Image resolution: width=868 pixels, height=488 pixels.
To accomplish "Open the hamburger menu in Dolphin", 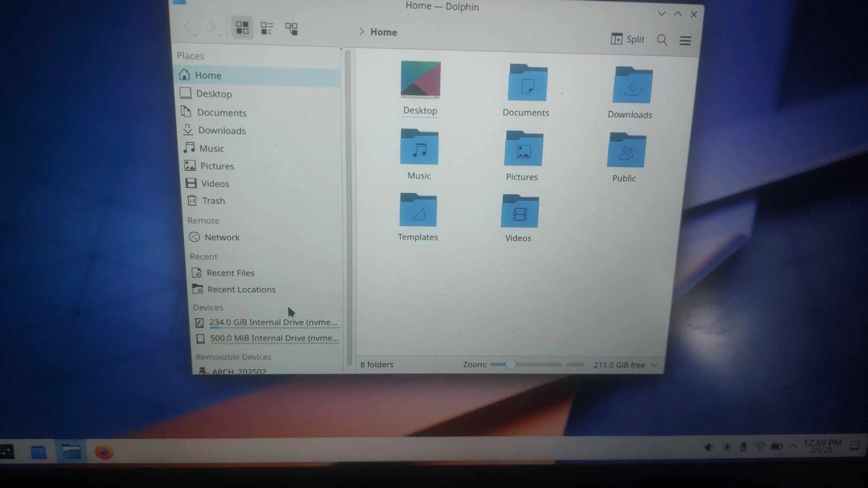I will pos(685,40).
